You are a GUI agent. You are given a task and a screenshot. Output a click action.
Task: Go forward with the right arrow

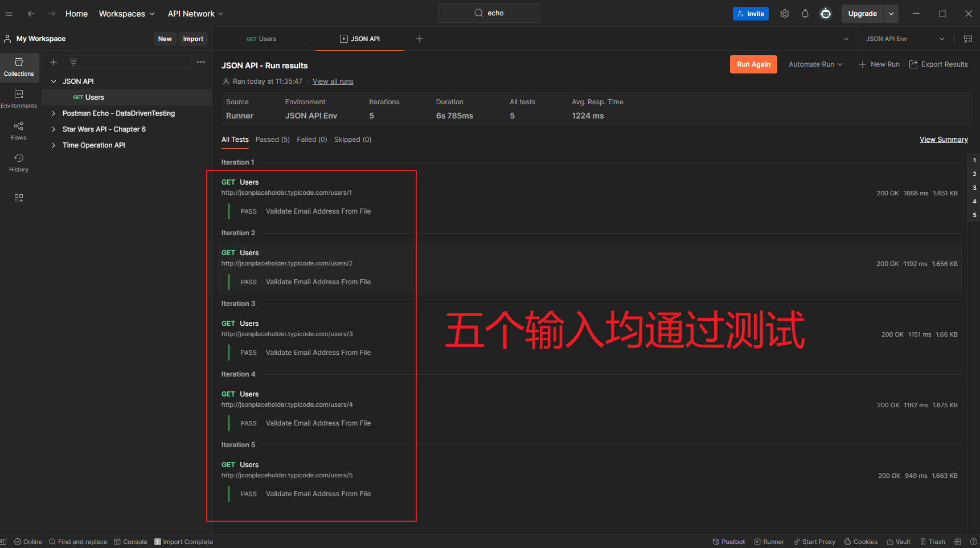click(52, 14)
